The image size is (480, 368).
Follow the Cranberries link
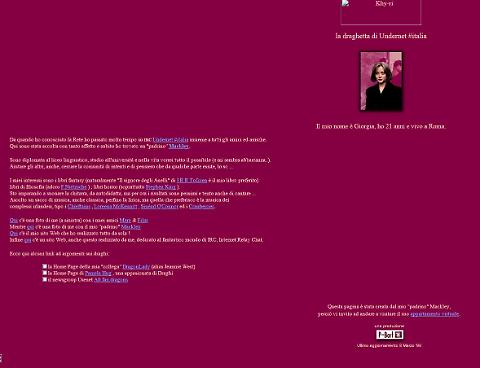click(201, 207)
